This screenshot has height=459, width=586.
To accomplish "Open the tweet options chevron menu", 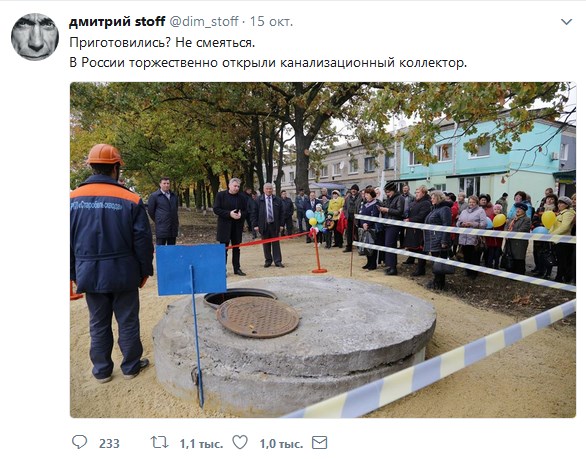I will pos(567,22).
